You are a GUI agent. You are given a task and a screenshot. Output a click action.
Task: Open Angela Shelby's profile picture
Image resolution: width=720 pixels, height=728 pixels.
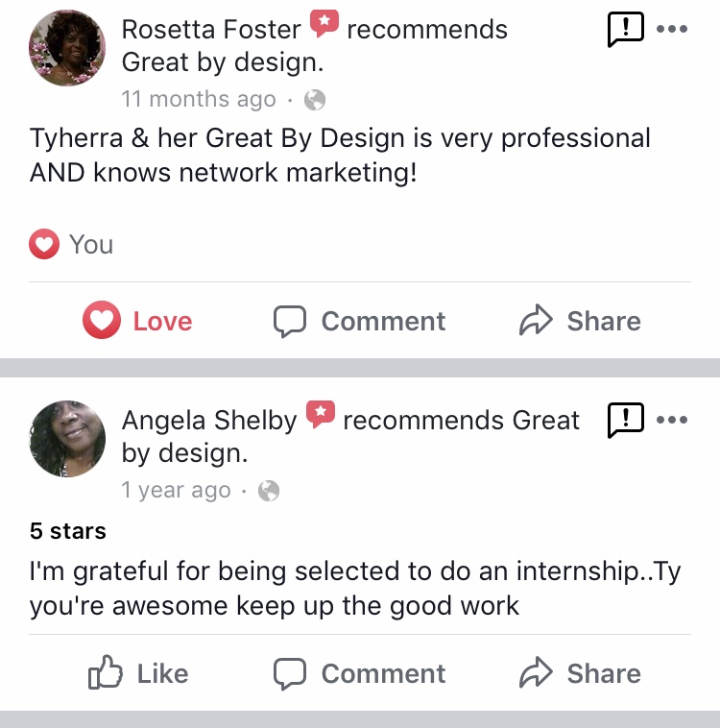click(67, 439)
